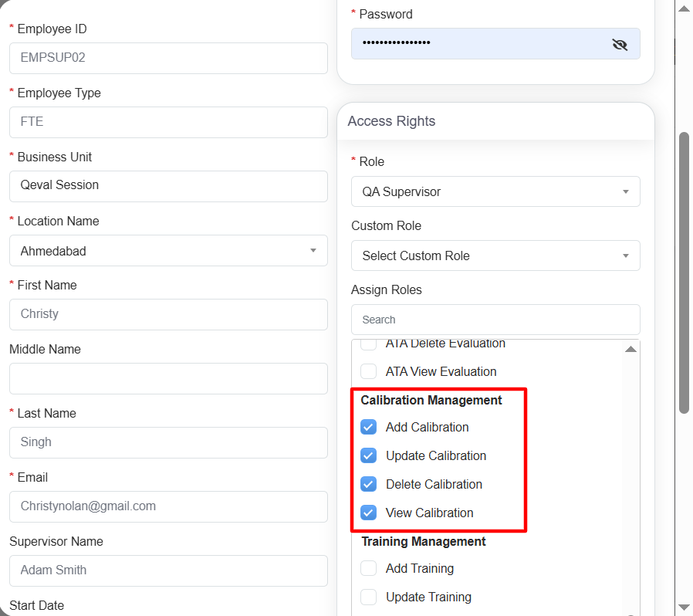Focus the First Name field

(168, 314)
